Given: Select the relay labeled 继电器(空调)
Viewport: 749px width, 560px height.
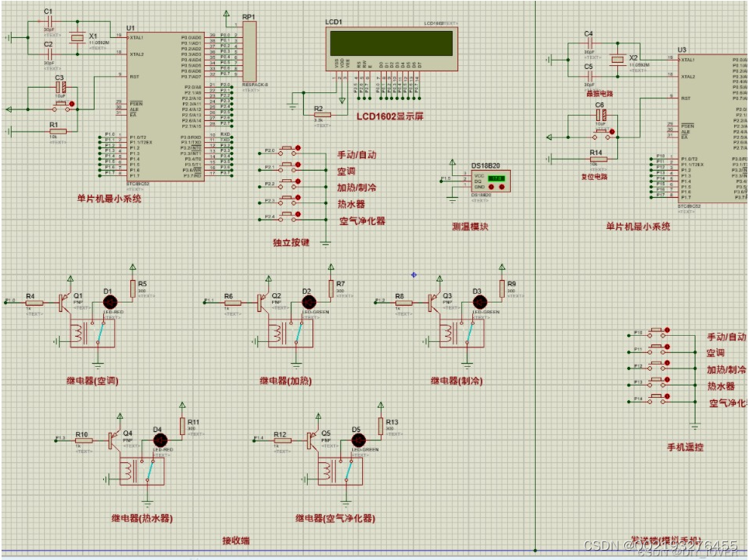Looking at the screenshot, I should pyautogui.click(x=92, y=333).
